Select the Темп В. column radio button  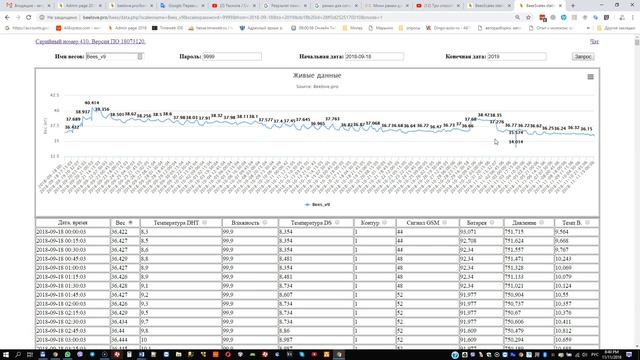[x=587, y=222]
